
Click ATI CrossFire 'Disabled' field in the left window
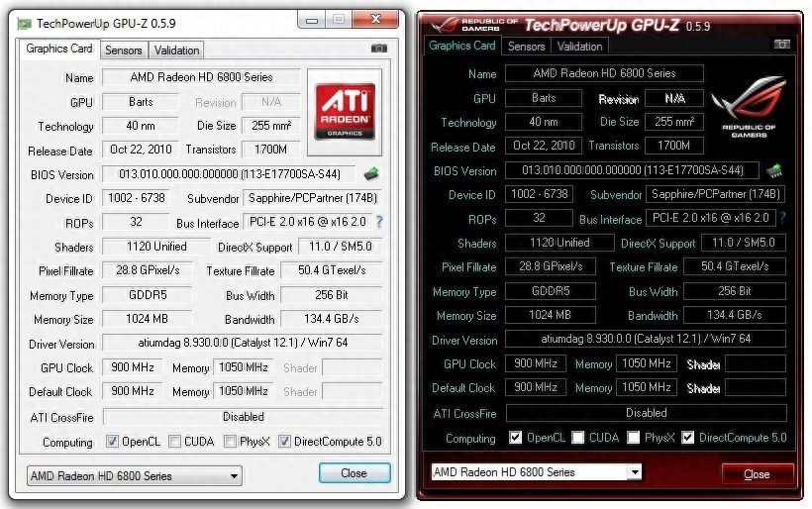[244, 416]
